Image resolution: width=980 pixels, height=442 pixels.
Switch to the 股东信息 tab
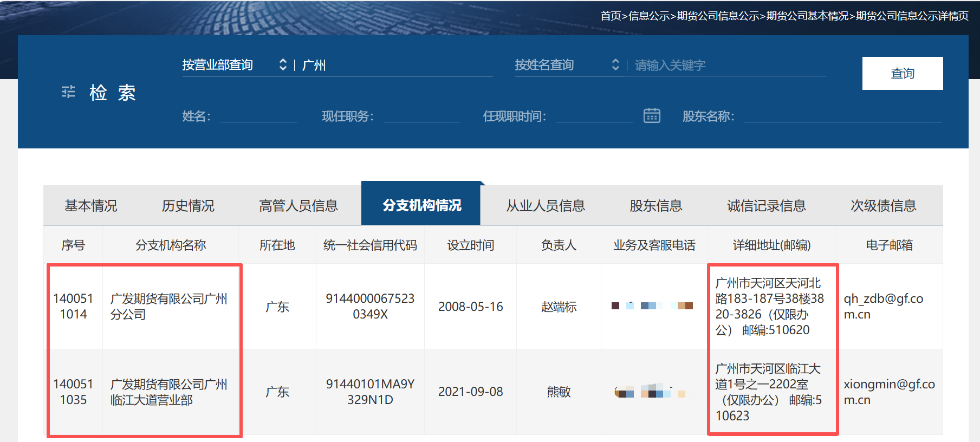click(656, 206)
